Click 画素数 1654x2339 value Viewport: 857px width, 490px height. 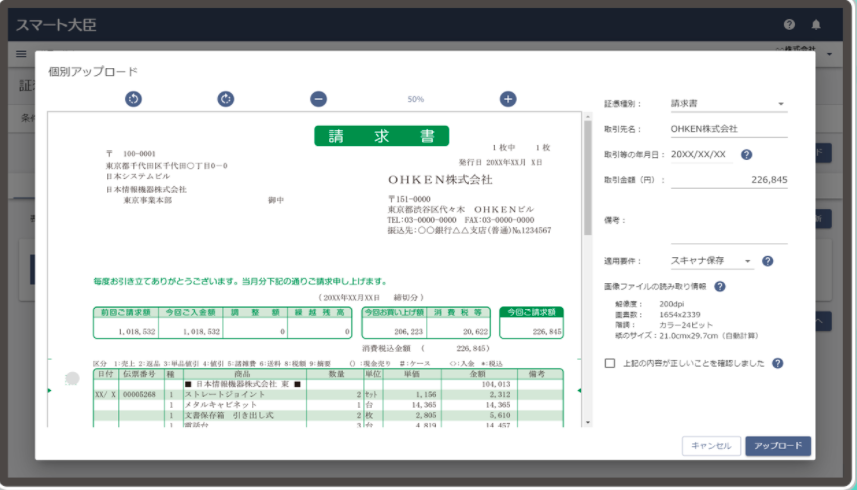pos(679,315)
